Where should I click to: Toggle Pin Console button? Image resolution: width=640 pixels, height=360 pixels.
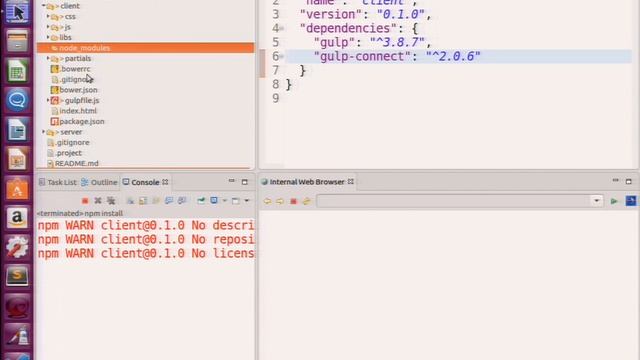201,201
